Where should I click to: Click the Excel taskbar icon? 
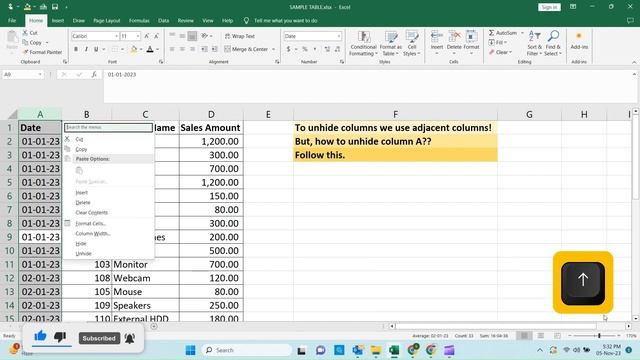(394, 350)
